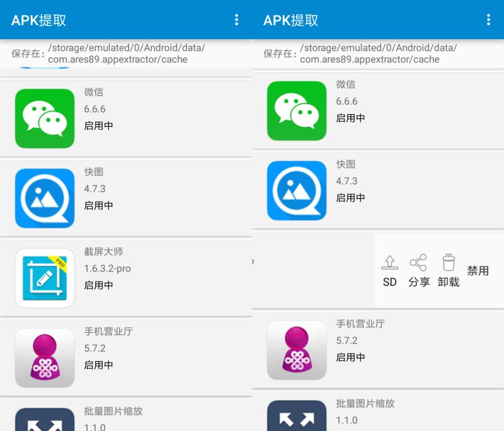Screen dimensions: 504x431
Task: Tap 快图's 启用中 status in the left screen
Action: (98, 205)
